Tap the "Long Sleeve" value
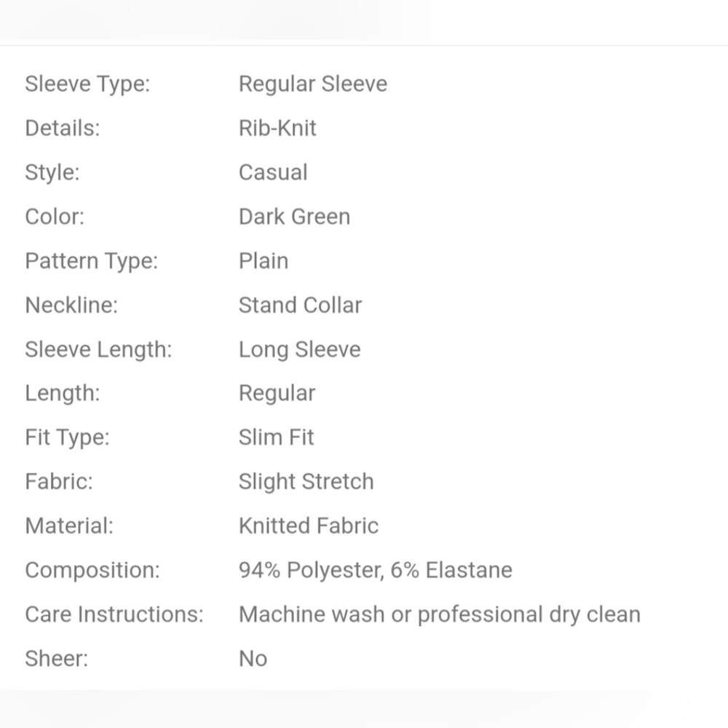 [x=299, y=349]
